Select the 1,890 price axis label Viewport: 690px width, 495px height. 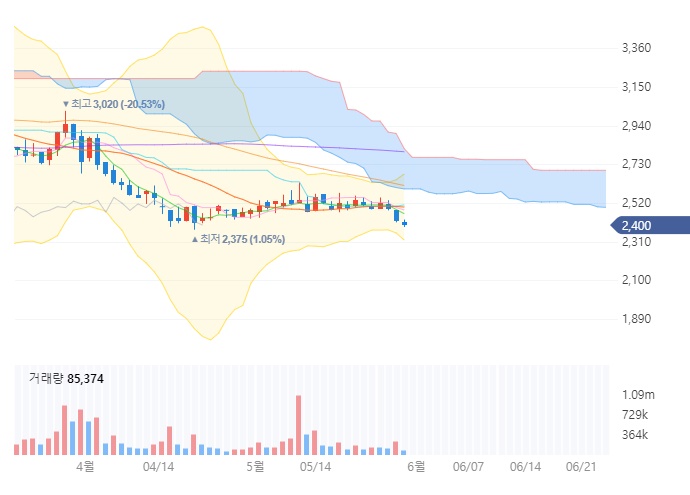pyautogui.click(x=636, y=319)
